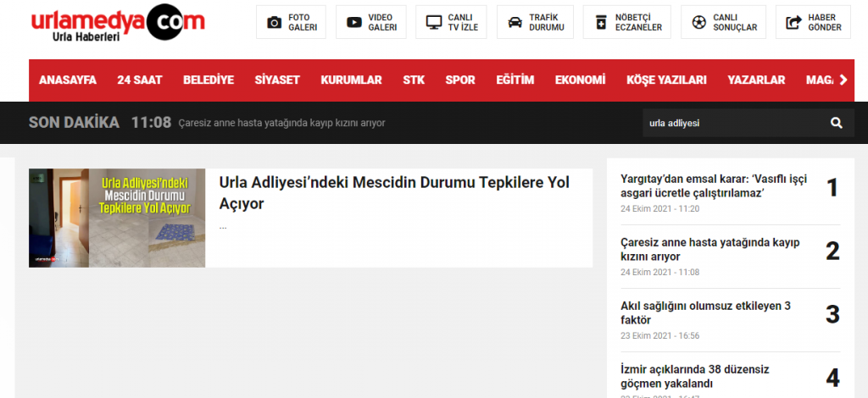
Task: Expand navigation menu with right arrow
Action: [x=843, y=80]
